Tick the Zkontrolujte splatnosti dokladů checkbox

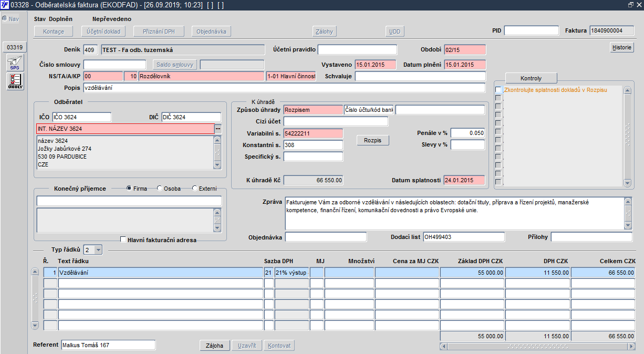coord(498,90)
